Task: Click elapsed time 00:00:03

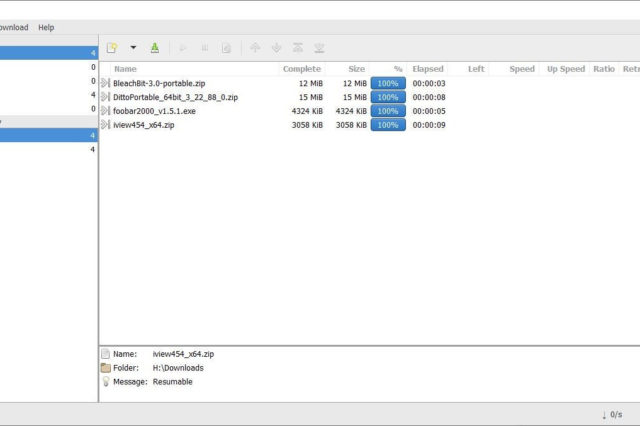Action: click(x=429, y=83)
